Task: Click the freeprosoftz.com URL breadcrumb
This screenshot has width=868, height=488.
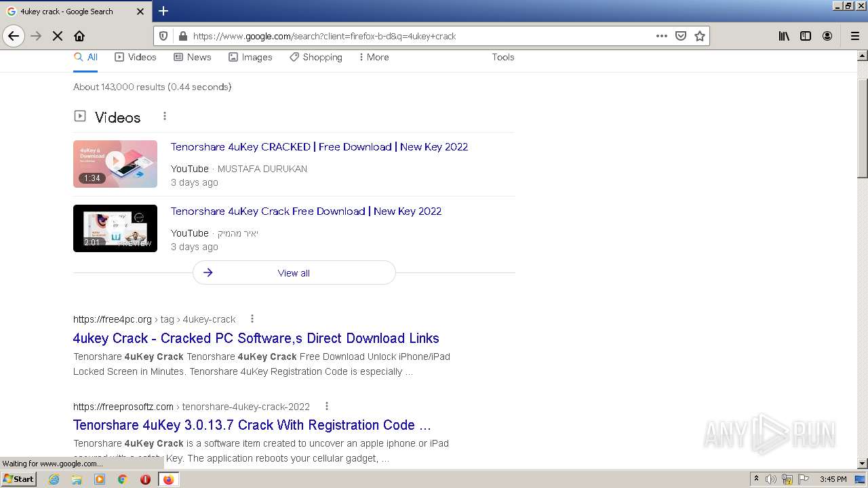Action: [191, 407]
